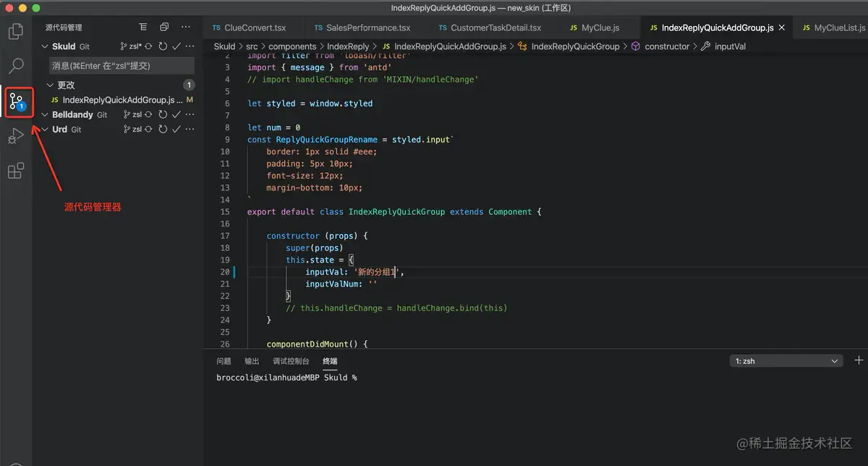Open more actions for Belldandy repository
Image resolution: width=868 pixels, height=466 pixels.
(190, 114)
